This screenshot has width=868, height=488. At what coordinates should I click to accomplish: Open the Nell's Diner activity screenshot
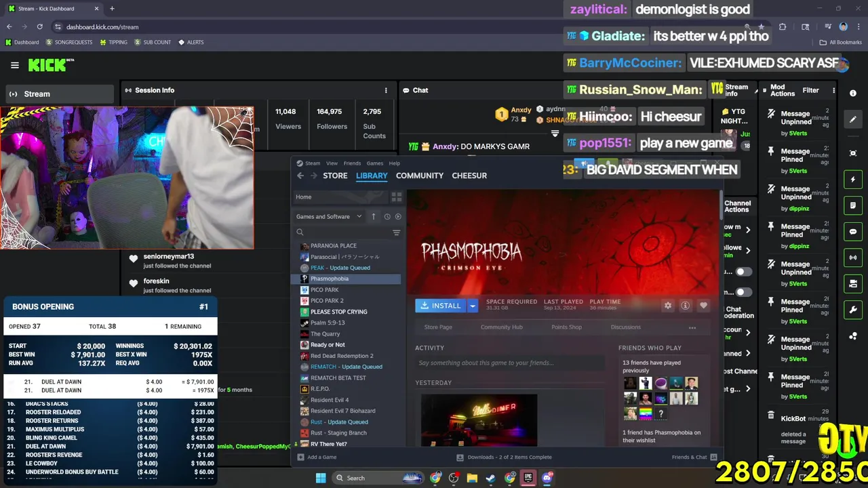pyautogui.click(x=479, y=420)
